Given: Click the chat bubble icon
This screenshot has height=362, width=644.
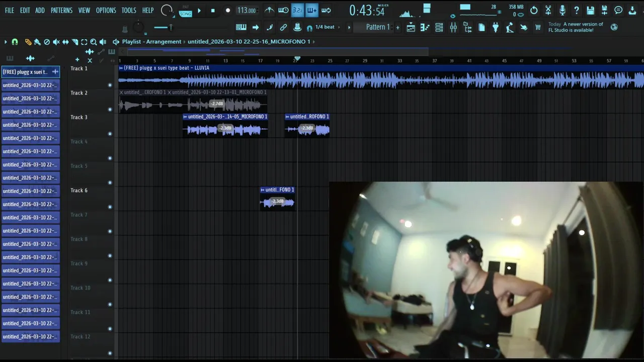Looking at the screenshot, I should pos(618,10).
